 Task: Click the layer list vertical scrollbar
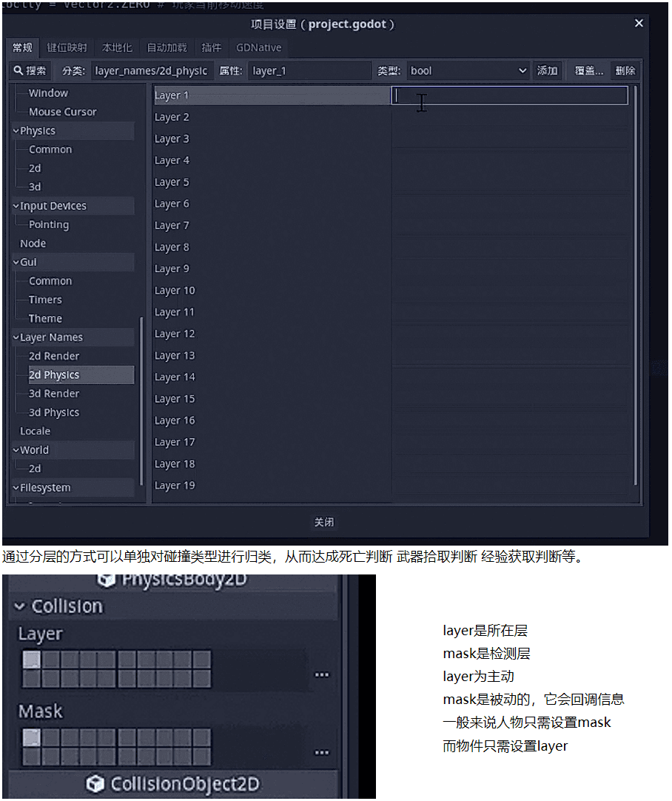tap(635, 285)
